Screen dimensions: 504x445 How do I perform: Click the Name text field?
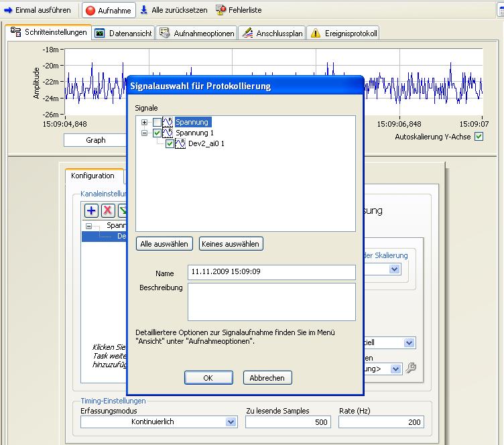coord(271,272)
